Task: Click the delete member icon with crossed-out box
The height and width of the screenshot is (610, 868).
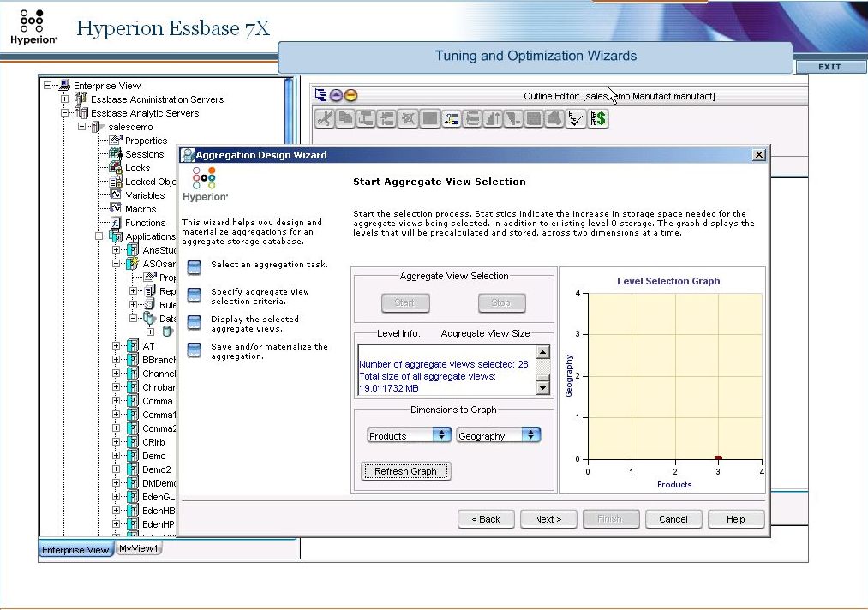Action: [408, 118]
